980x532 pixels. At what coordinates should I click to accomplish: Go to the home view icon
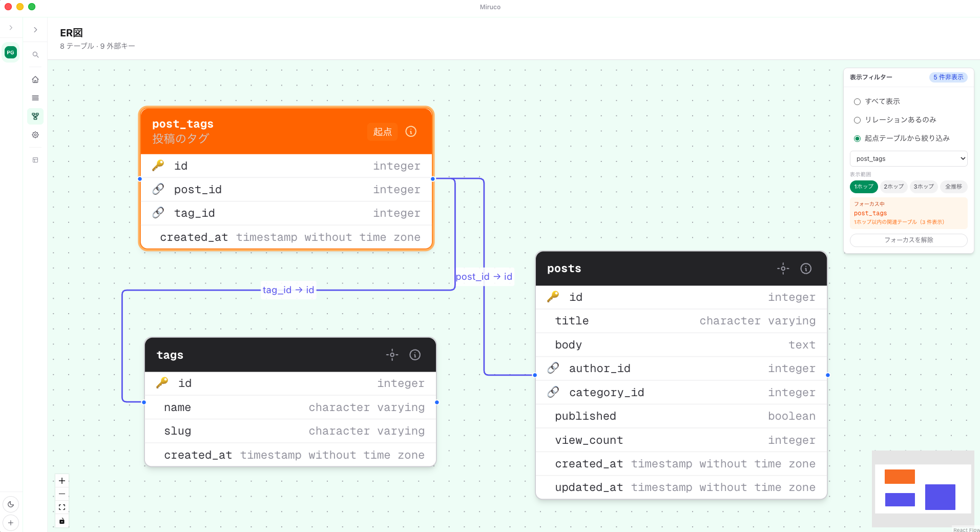tap(35, 79)
